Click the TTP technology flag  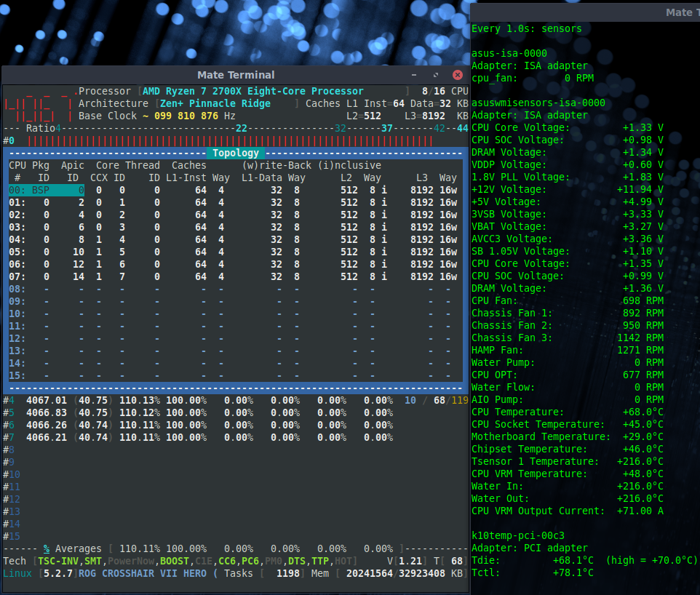[319, 561]
